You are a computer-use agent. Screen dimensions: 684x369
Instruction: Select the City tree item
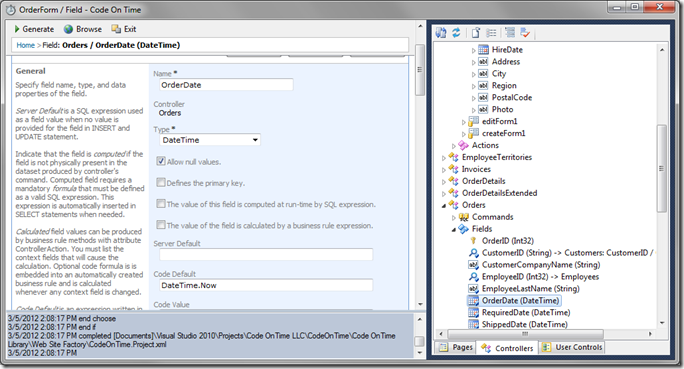pos(499,74)
